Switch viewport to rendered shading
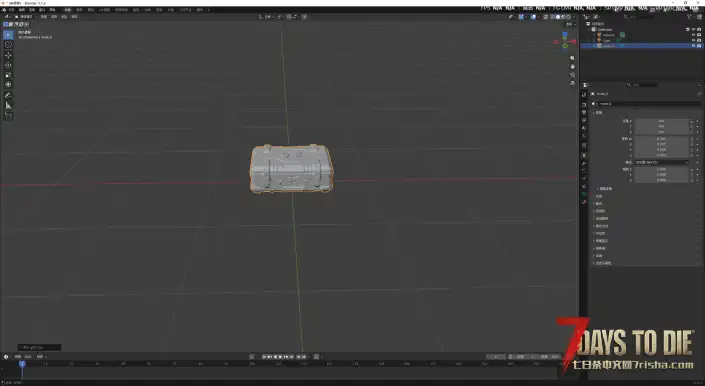The image size is (705, 386). point(568,17)
